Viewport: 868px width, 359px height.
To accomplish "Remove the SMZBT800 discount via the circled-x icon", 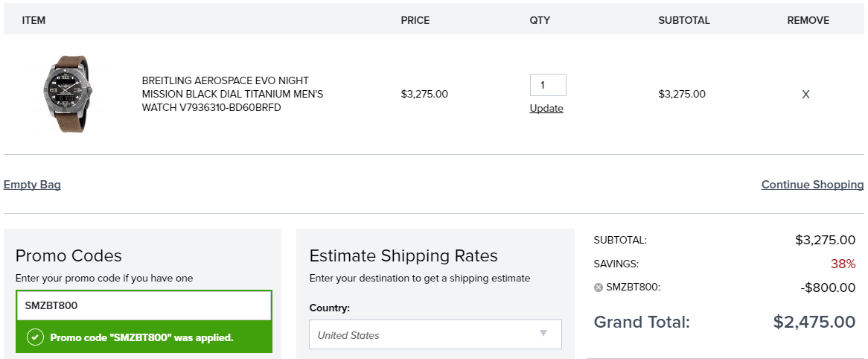I will pos(598,287).
